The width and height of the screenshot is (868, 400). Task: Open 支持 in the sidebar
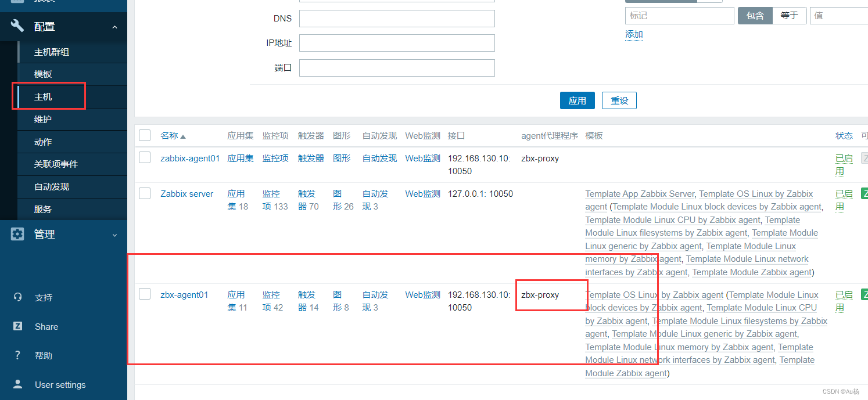pyautogui.click(x=44, y=297)
